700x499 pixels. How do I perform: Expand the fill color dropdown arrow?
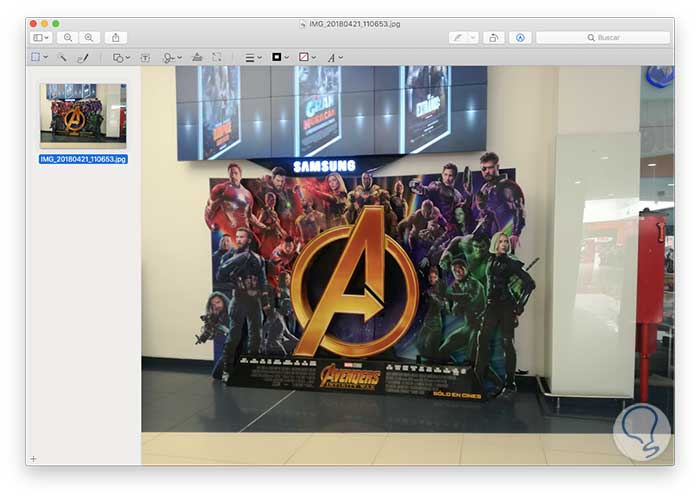click(x=314, y=58)
